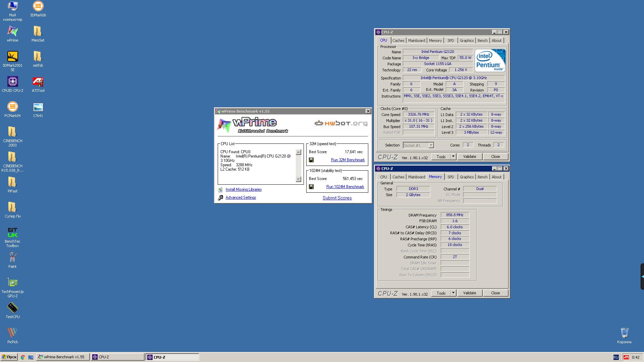Launch the BenchTec Toolbox shortcut
This screenshot has height=362, width=644.
(12, 237)
